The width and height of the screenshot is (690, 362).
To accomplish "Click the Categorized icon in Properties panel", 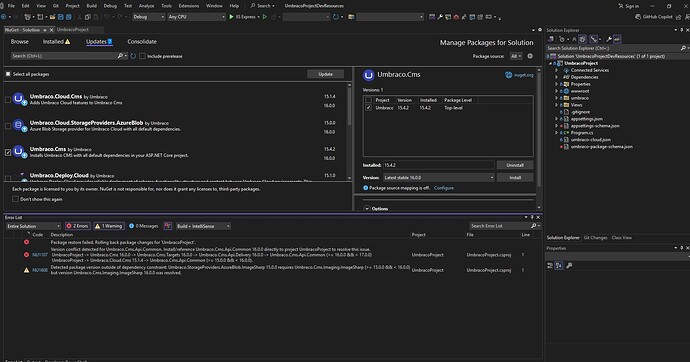I will pyautogui.click(x=550, y=265).
